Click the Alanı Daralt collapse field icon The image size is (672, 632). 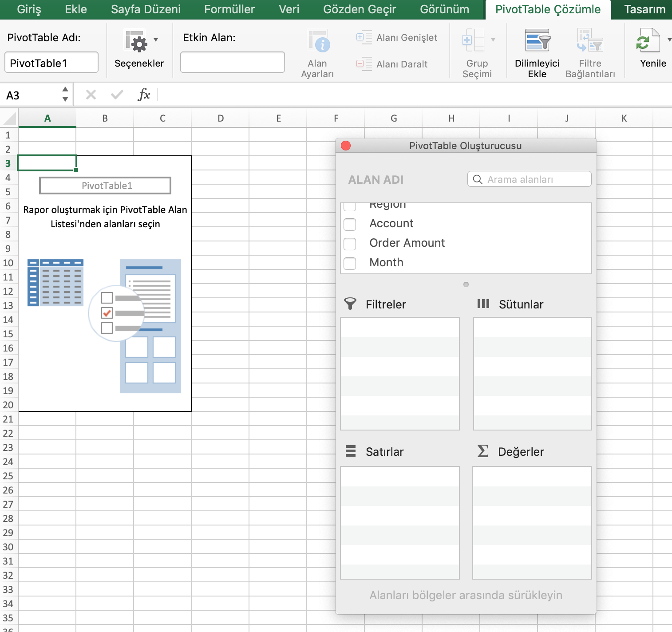(x=364, y=64)
